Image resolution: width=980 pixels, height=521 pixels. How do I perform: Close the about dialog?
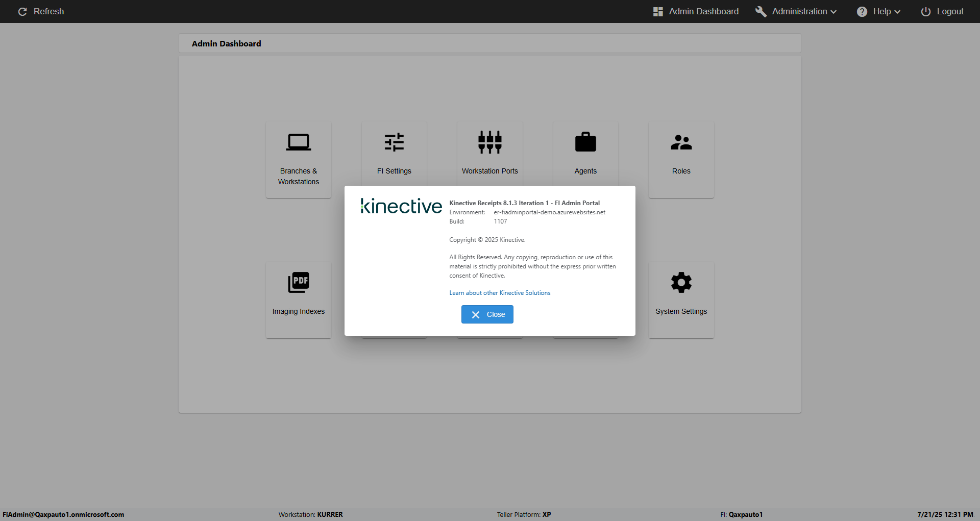(487, 314)
